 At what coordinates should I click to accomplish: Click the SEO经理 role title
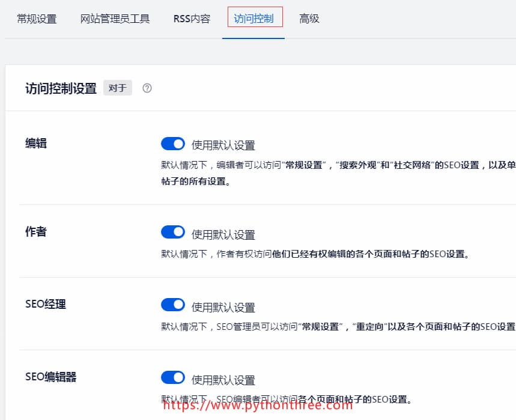[x=46, y=304]
